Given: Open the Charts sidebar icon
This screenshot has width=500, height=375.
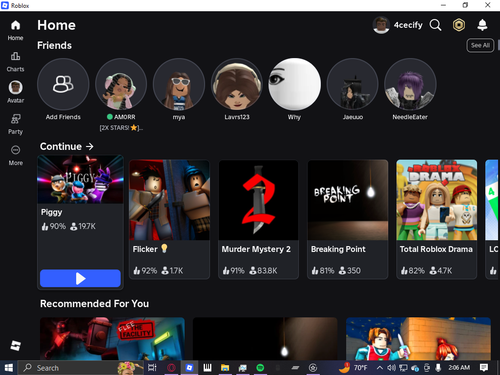Looking at the screenshot, I should 15,56.
